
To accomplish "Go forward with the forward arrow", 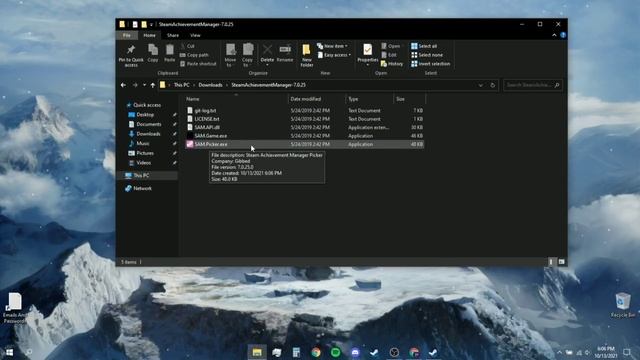I will (135, 85).
